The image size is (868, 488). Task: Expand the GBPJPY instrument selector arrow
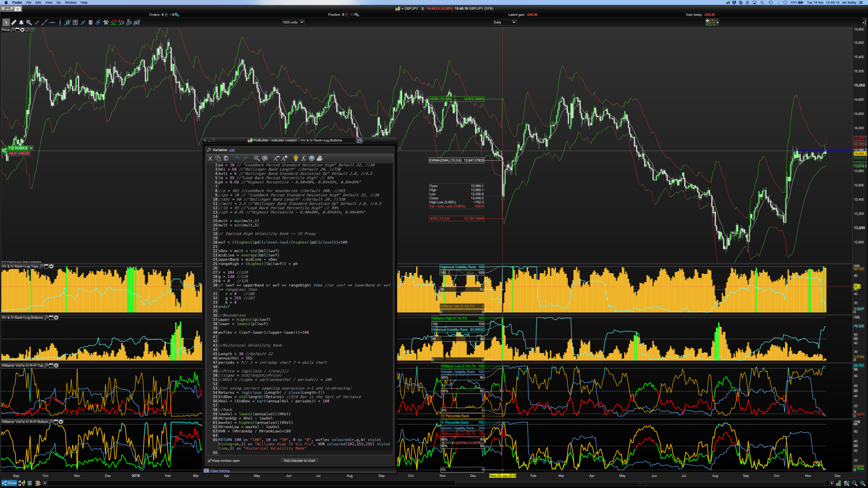coord(402,8)
